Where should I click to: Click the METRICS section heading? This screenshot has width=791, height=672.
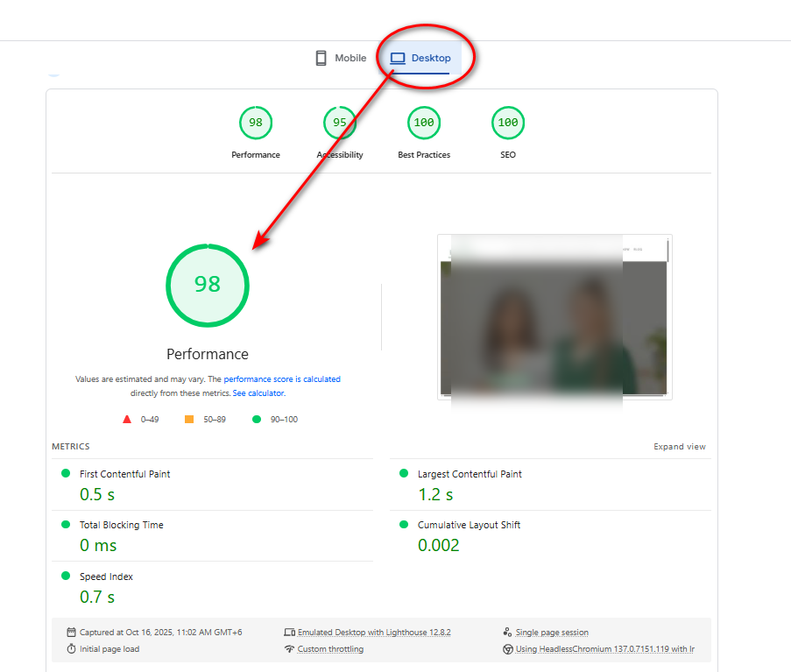(x=71, y=447)
